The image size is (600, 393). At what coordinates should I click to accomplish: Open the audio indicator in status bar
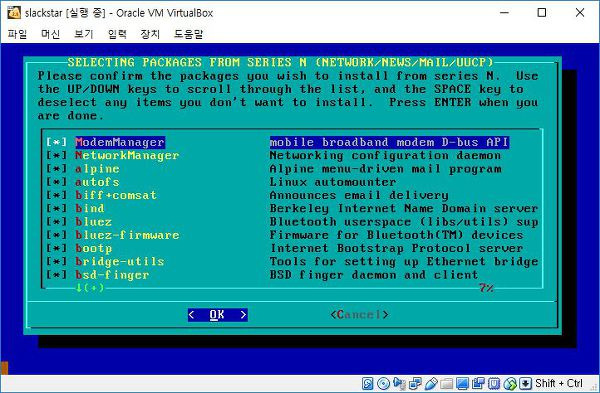pyautogui.click(x=399, y=383)
